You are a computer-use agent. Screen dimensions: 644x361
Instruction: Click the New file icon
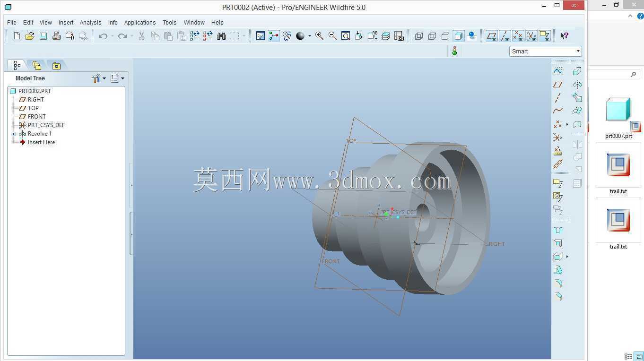coord(17,36)
